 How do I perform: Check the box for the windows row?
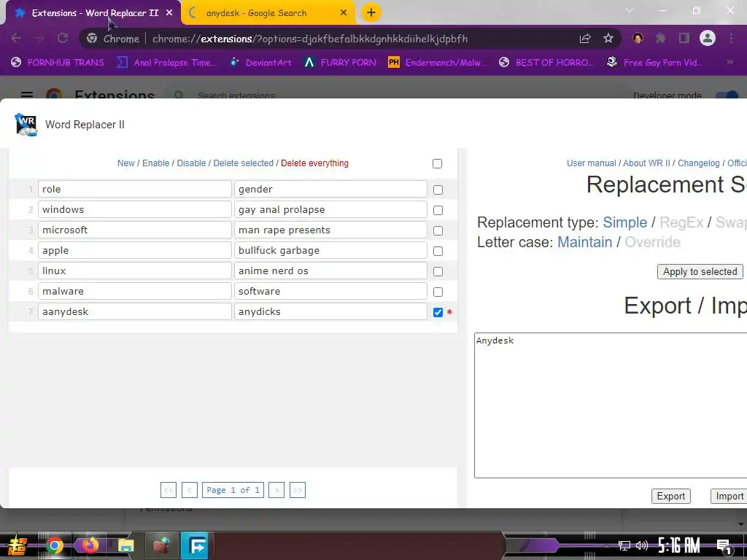[438, 211]
